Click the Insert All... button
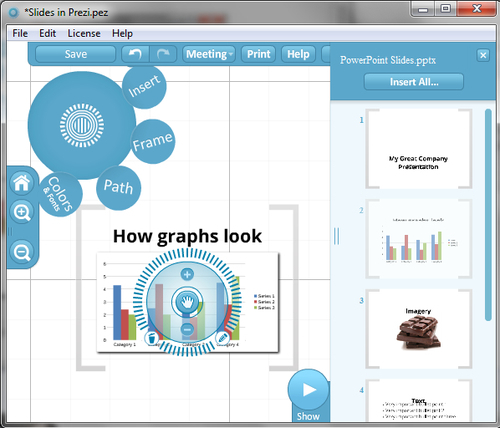This screenshot has height=428, width=500. point(414,82)
